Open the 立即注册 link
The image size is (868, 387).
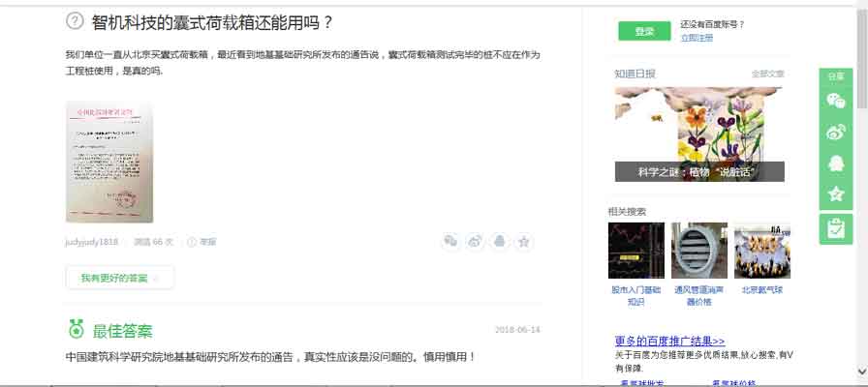(x=697, y=38)
